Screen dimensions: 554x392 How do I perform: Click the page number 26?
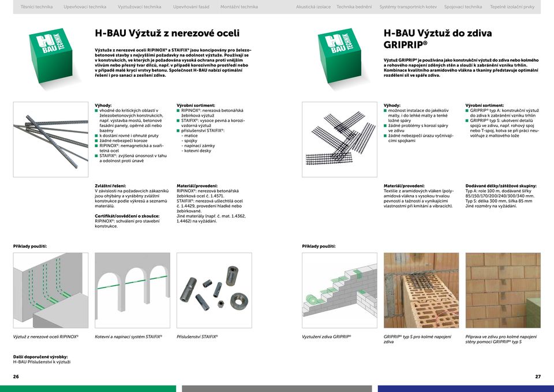(16, 377)
